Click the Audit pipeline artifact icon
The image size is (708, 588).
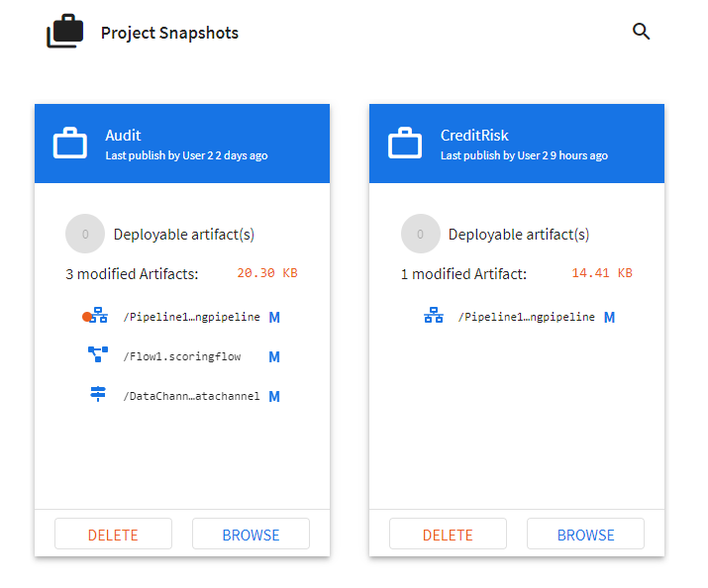pyautogui.click(x=98, y=315)
